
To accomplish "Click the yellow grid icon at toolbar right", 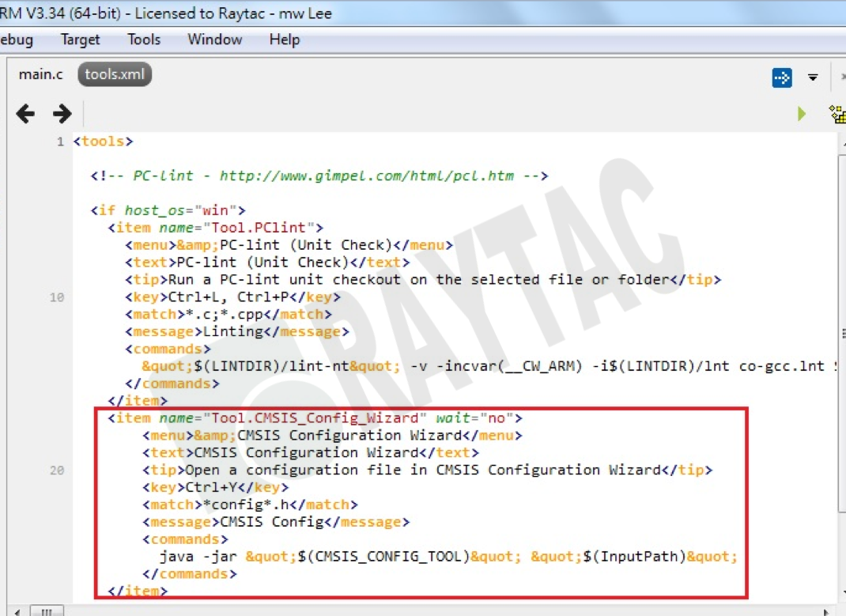I will pos(837,115).
